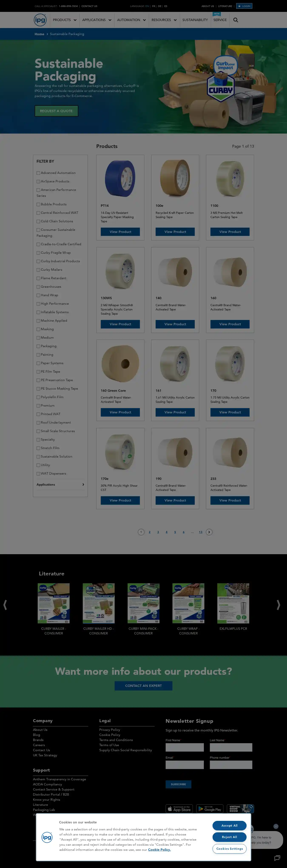The width and height of the screenshot is (287, 868).
Task: Expand the Applications filter section
Action: [x=60, y=485]
